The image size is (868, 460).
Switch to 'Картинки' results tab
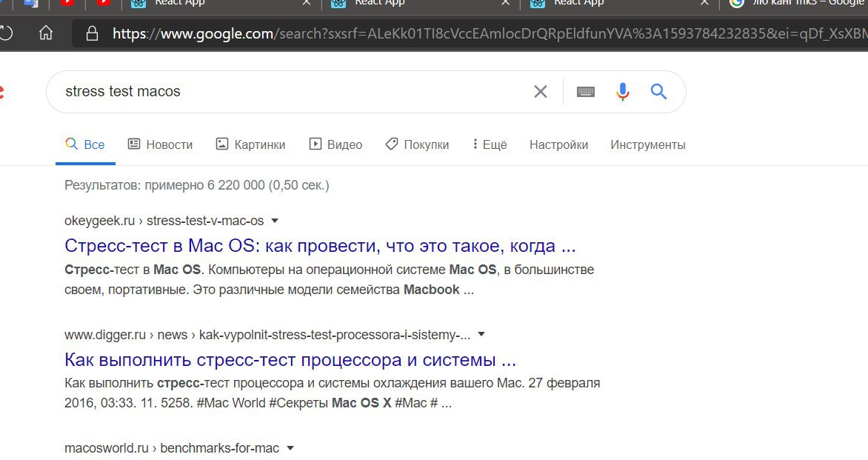[250, 144]
